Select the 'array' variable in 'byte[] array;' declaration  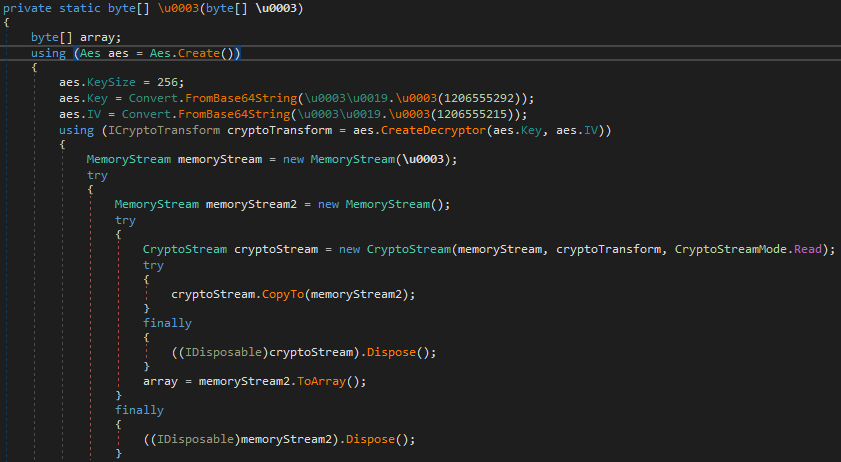click(x=97, y=38)
